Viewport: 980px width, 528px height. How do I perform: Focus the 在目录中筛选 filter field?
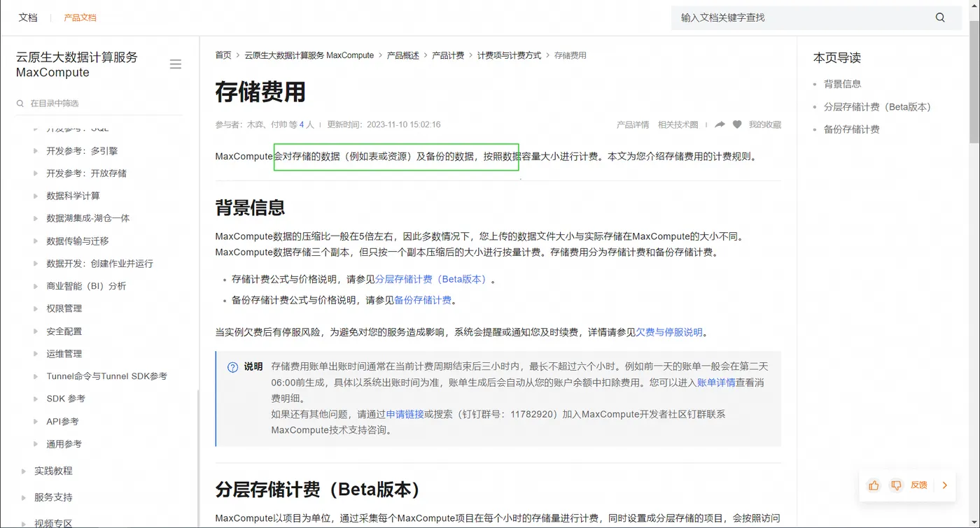point(98,104)
